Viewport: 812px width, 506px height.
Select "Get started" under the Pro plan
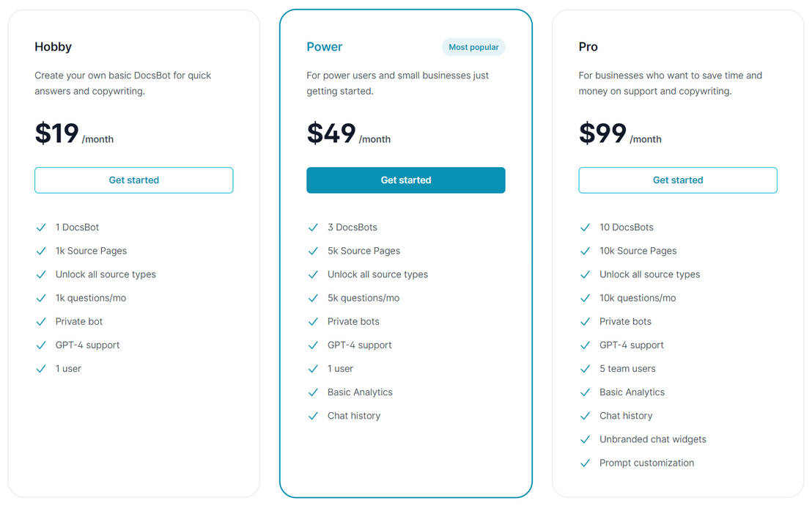(x=677, y=180)
